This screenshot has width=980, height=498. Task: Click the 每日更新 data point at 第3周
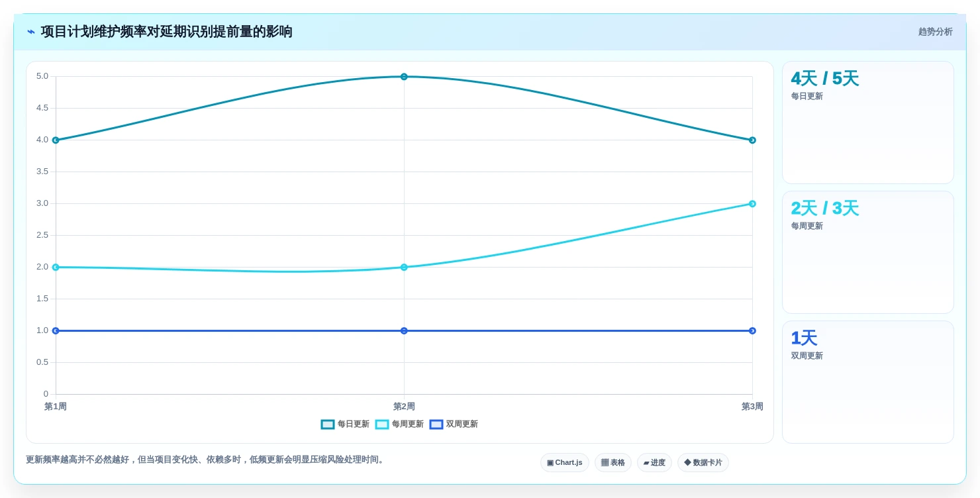[x=752, y=140]
